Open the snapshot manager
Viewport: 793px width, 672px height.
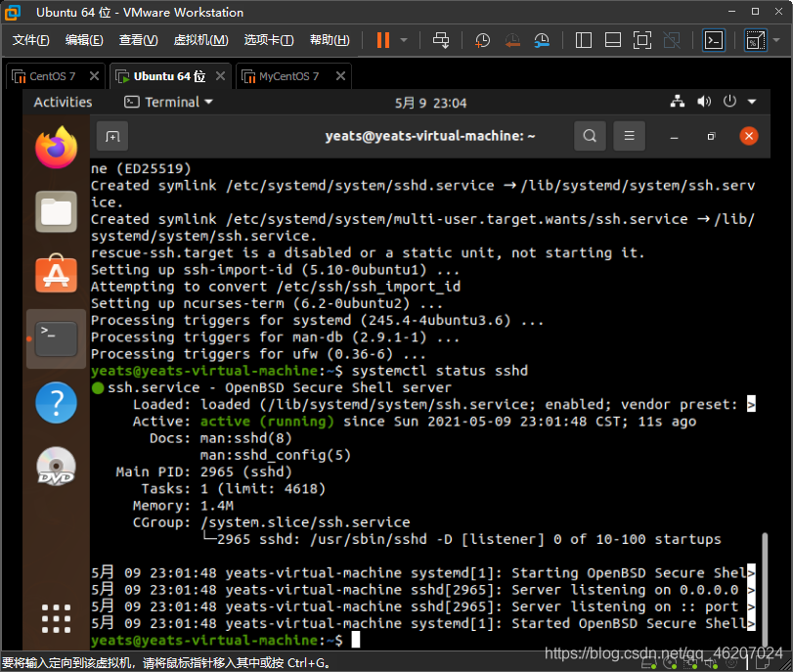pos(542,40)
